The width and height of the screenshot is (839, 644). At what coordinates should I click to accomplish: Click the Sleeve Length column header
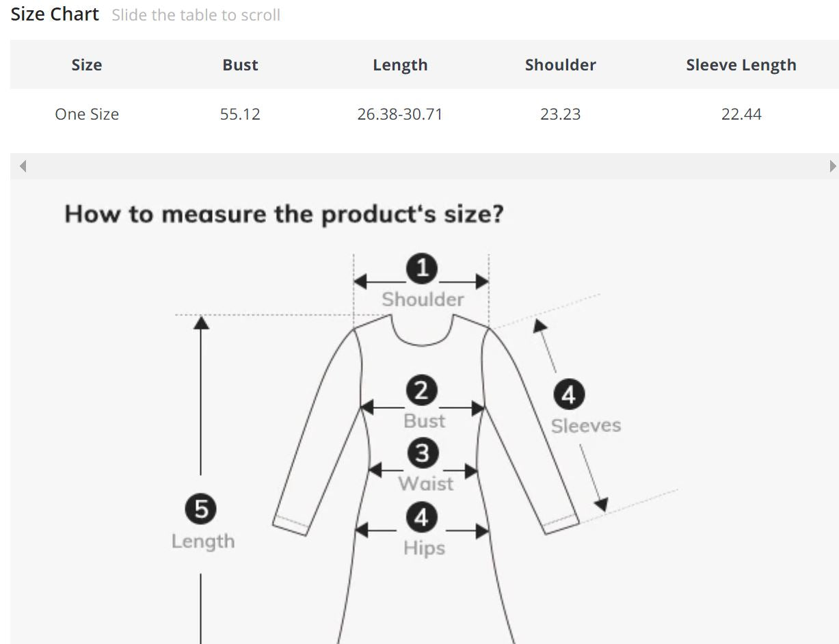tap(741, 65)
